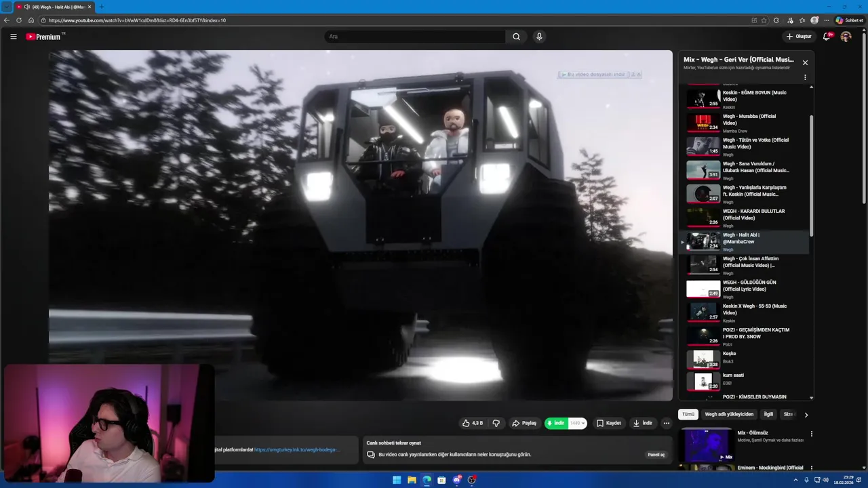This screenshot has width=868, height=488.
Task: Close the Wegh - Halit Abi tab
Action: click(x=90, y=7)
